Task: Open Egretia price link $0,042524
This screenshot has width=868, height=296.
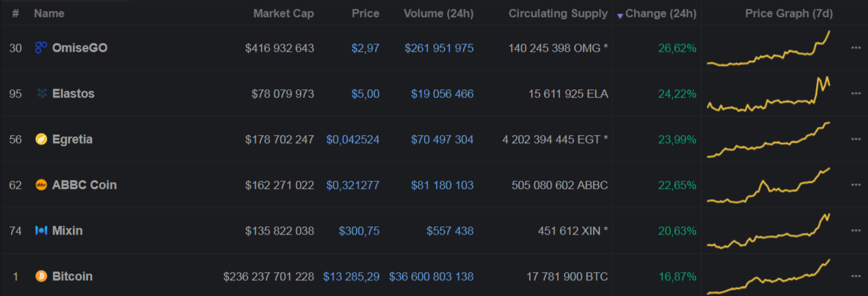Action: point(353,139)
